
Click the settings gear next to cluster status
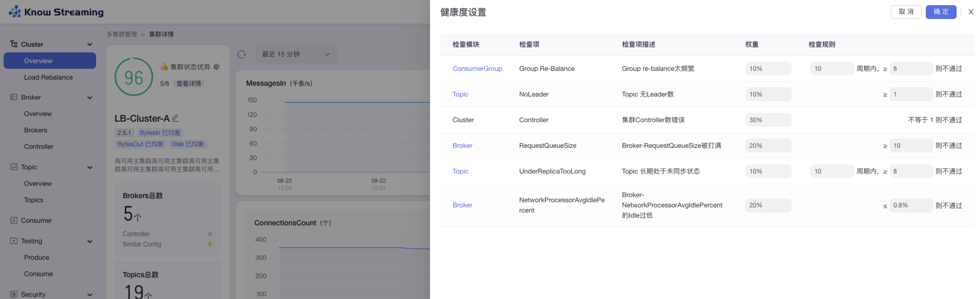(217, 67)
